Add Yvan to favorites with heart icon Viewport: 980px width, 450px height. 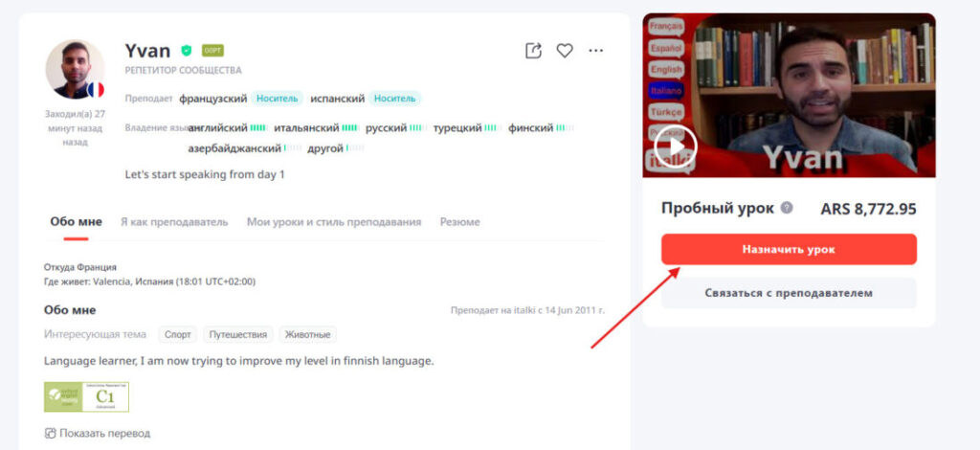click(565, 51)
